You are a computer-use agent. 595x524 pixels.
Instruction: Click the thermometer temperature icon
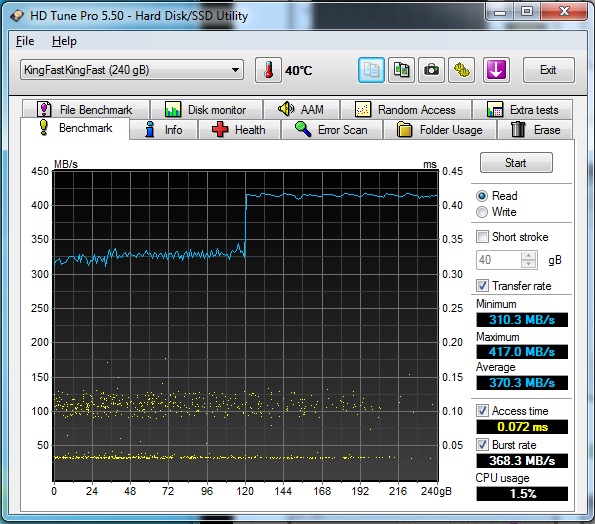pos(268,70)
